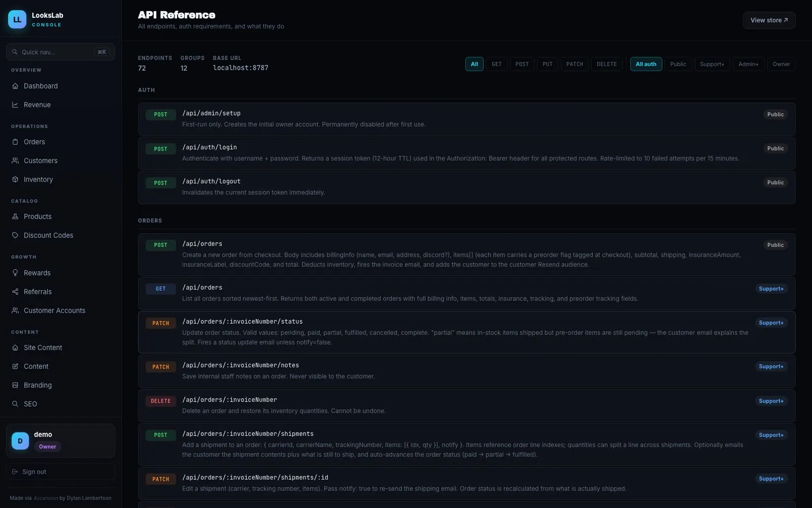
Task: Click the LL LooksLab logo
Action: pos(17,19)
